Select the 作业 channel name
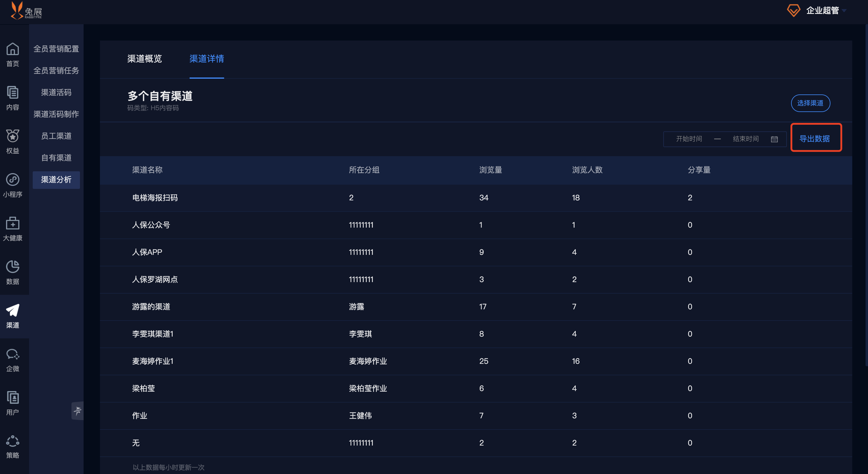Viewport: 868px width, 474px height. pyautogui.click(x=140, y=416)
